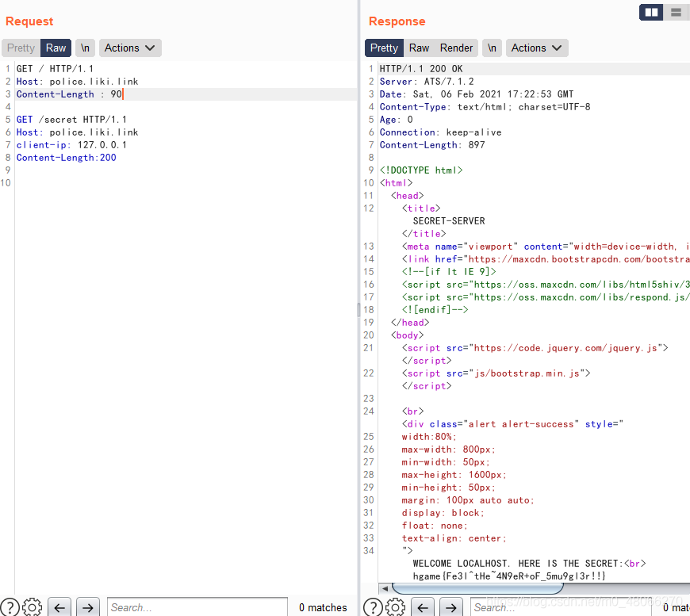Click the bootstrapcdn link href line
Image resolution: width=690 pixels, height=616 pixels.
[546, 259]
